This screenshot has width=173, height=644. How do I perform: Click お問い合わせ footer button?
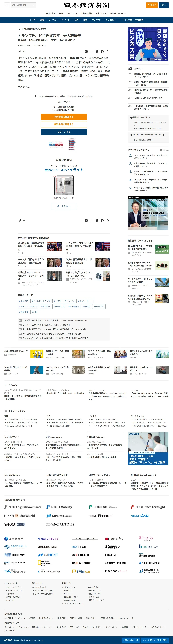click(131, 640)
